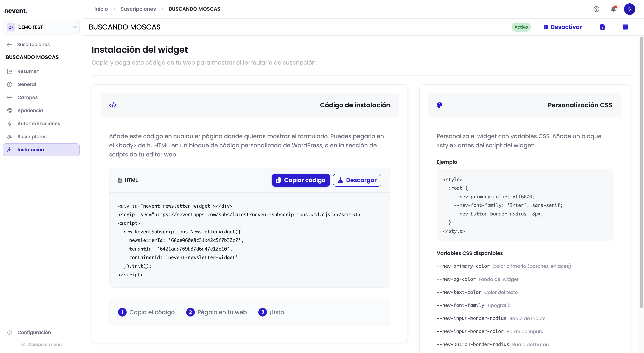Viewport: 644px width, 353px height.
Task: Click the --nev-input-border-color variable row
Action: click(x=525, y=332)
